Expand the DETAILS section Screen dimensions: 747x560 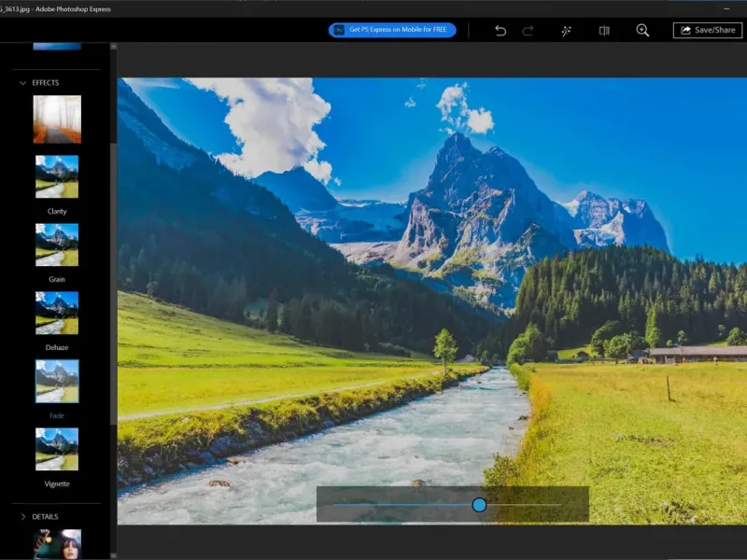[x=22, y=517]
